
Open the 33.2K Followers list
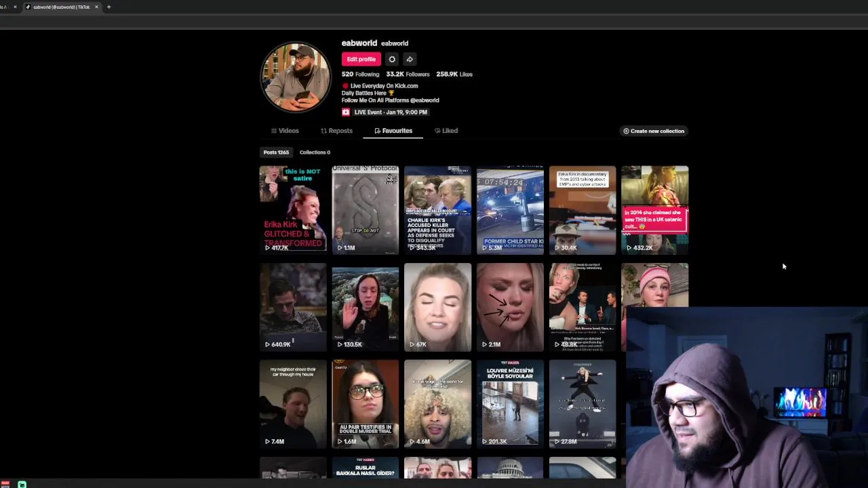click(408, 74)
